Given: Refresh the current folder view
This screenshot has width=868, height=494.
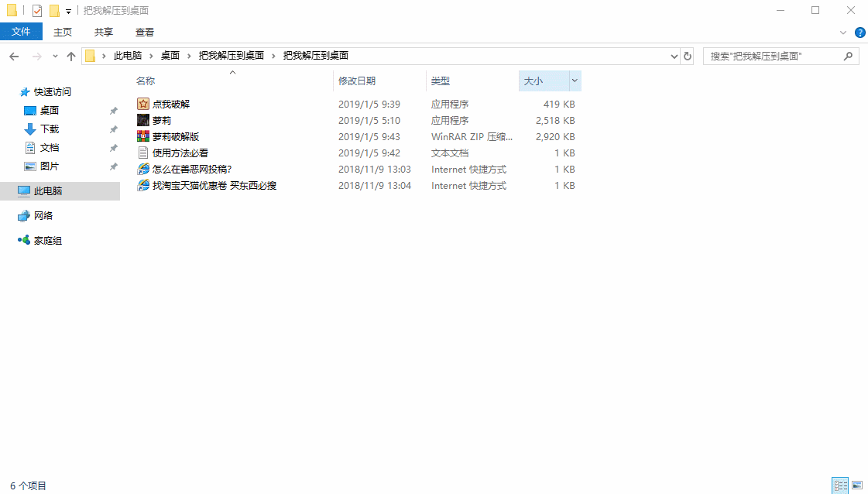Looking at the screenshot, I should [x=687, y=56].
